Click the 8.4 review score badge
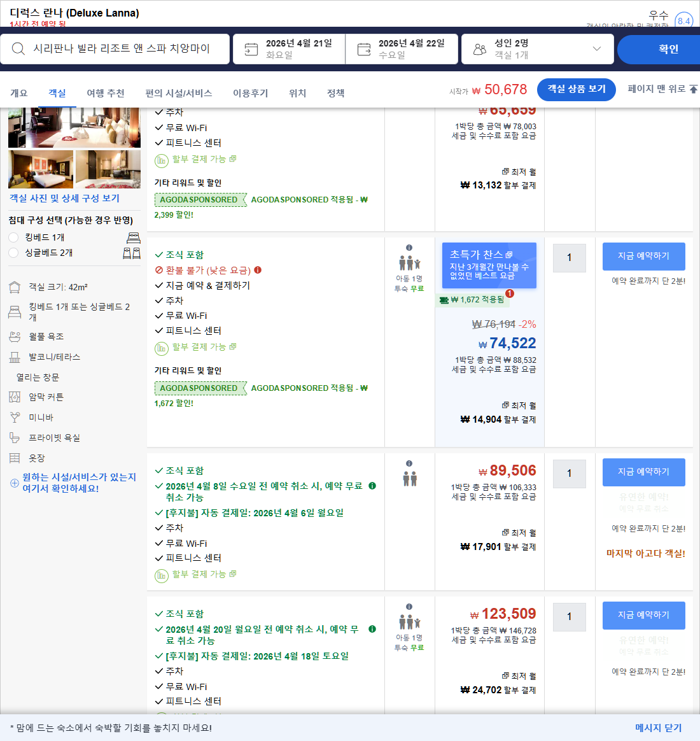700x741 pixels. pos(683,20)
